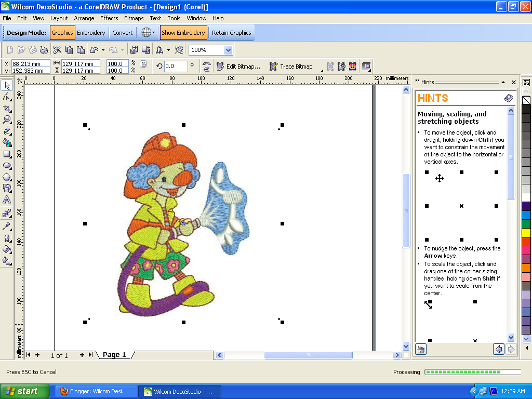Image resolution: width=532 pixels, height=399 pixels.
Task: Click the Export icon
Action: [146, 50]
